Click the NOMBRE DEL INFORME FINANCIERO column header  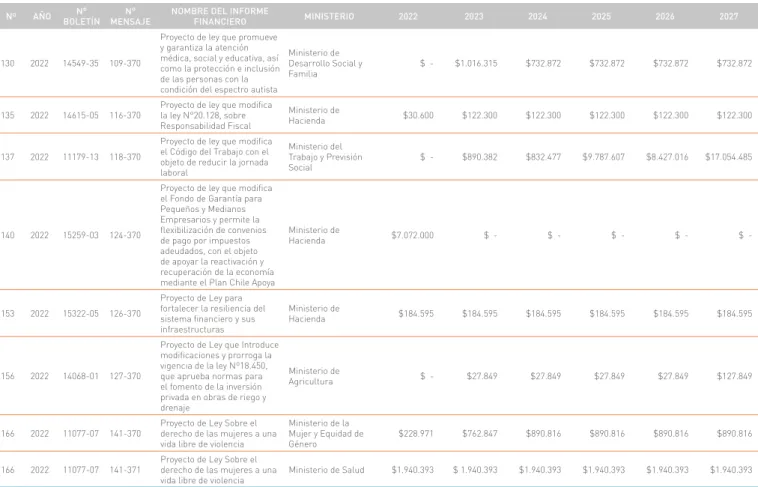pyautogui.click(x=220, y=16)
